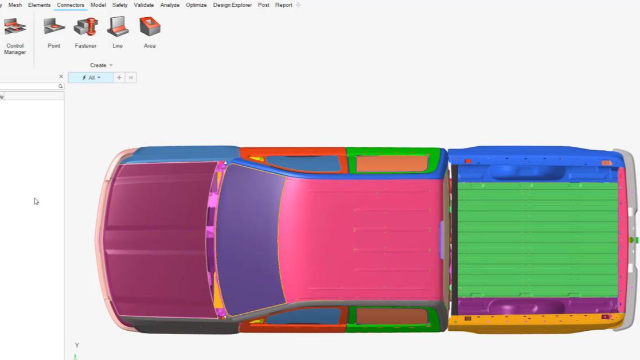Click the pink cab roof panel
Viewport: 640px width, 360px height.
(x=361, y=239)
